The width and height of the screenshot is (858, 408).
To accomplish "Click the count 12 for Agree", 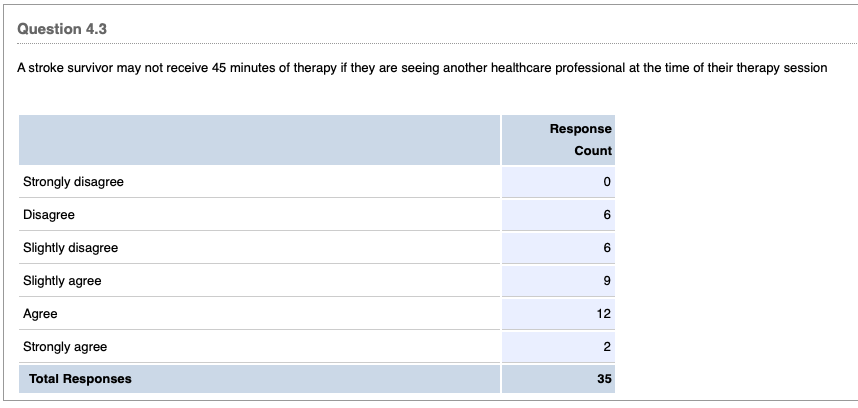I will tap(604, 314).
